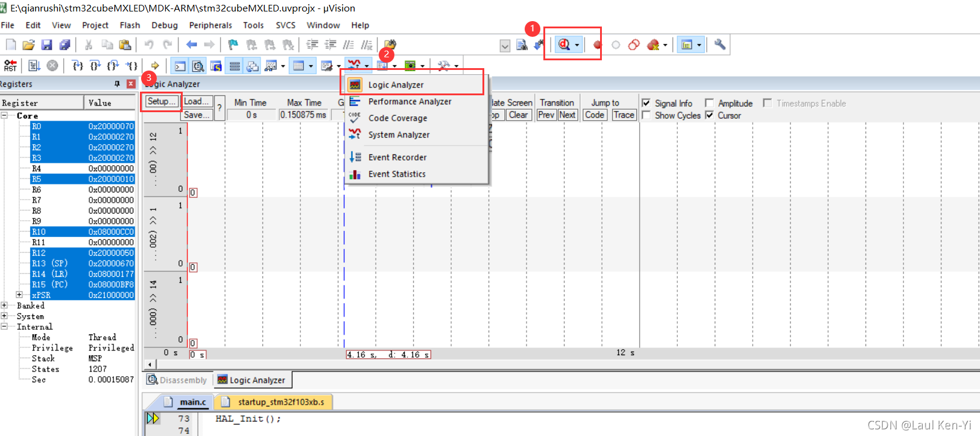Collapse the Core registers tree node
980x436 pixels.
(5, 115)
